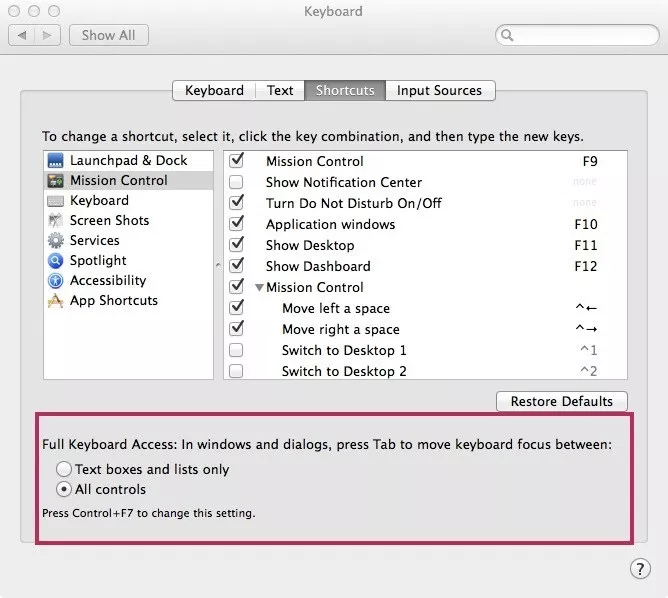Select Accessibility in category list
This screenshot has width=668, height=598.
[128, 281]
